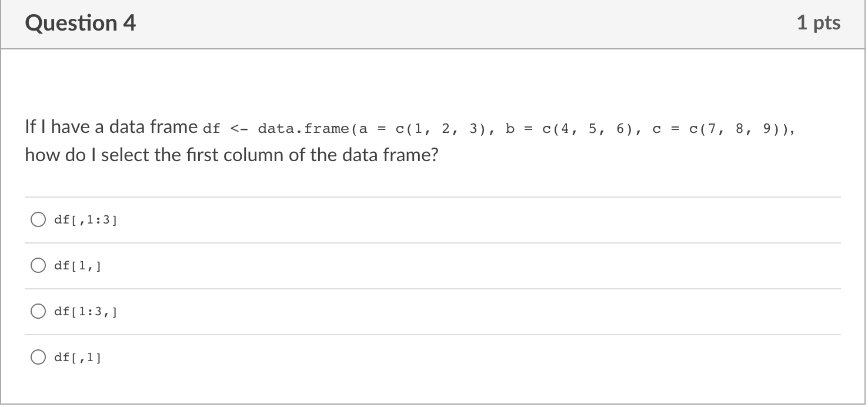Click the Question 4 heading
Screen dimensions: 868x407
[x=81, y=23]
